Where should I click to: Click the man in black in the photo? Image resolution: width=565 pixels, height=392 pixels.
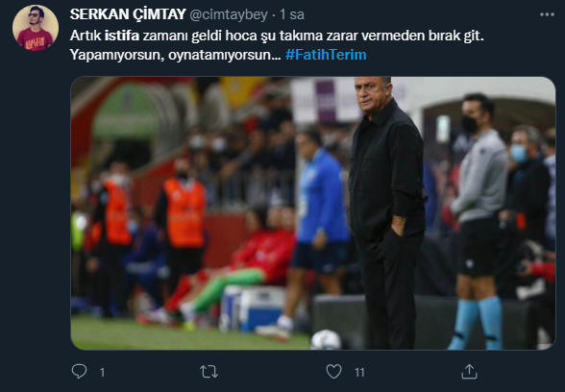387,212
